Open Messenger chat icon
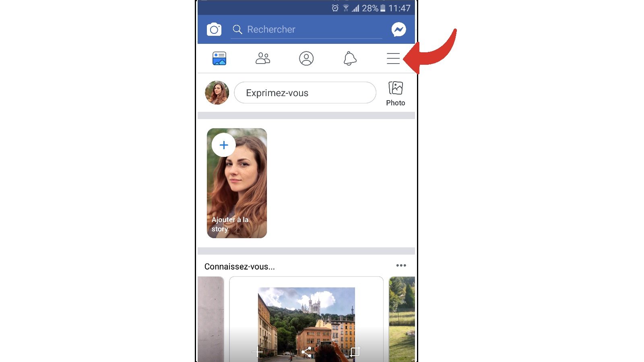This screenshot has height=362, width=644. coord(398,29)
